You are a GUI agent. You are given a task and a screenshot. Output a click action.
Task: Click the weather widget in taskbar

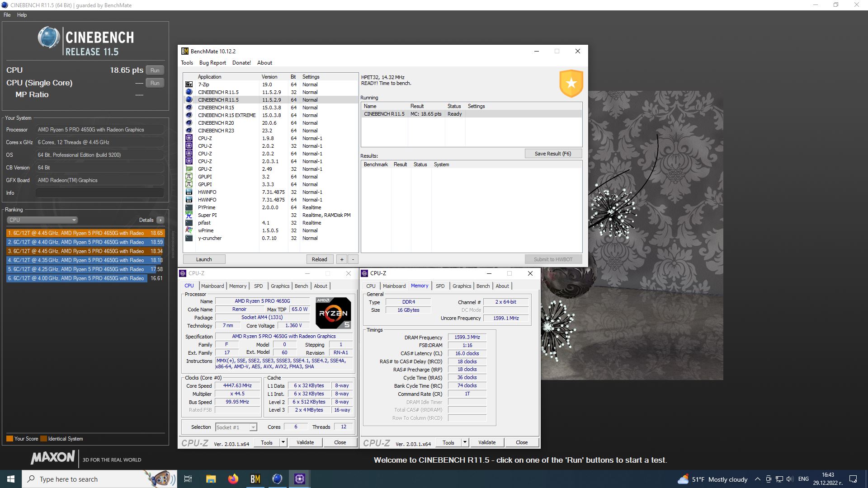[x=712, y=479]
